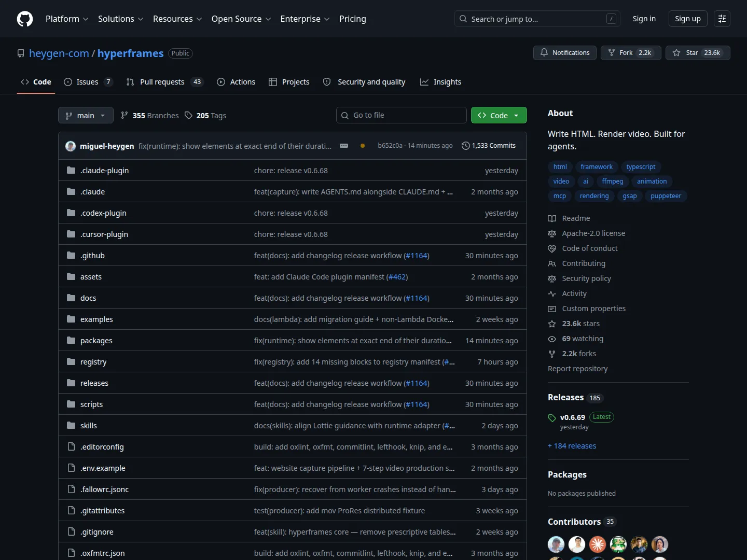Viewport: 747px width, 560px height.
Task: Expand the Enterprise menu
Action: click(305, 19)
